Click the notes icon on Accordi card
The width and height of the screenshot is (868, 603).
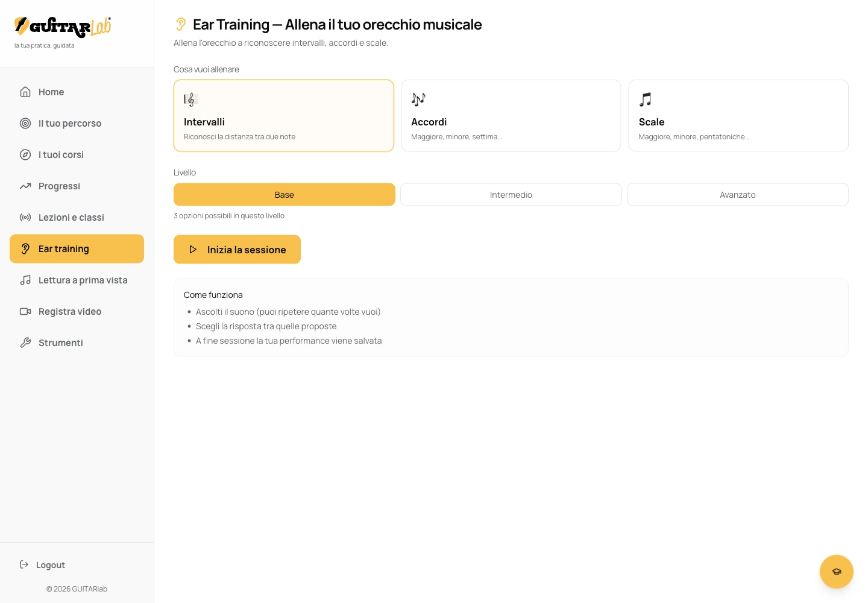(418, 99)
